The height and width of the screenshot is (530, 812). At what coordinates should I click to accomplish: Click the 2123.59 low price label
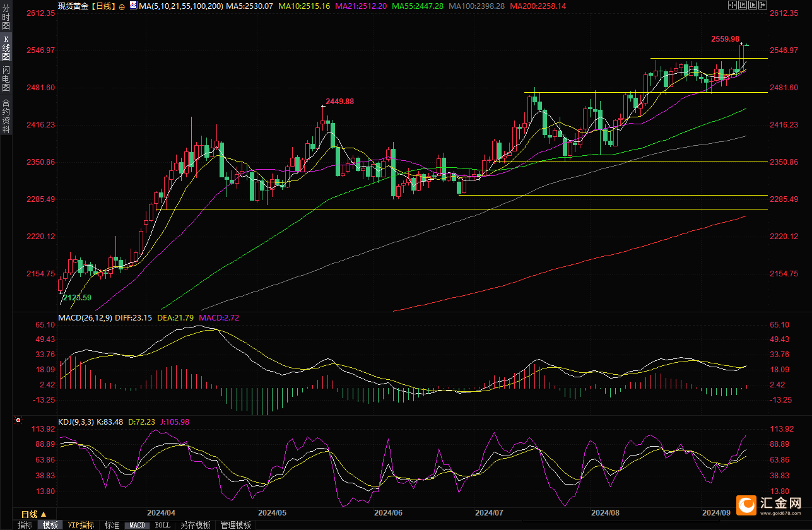(77, 297)
